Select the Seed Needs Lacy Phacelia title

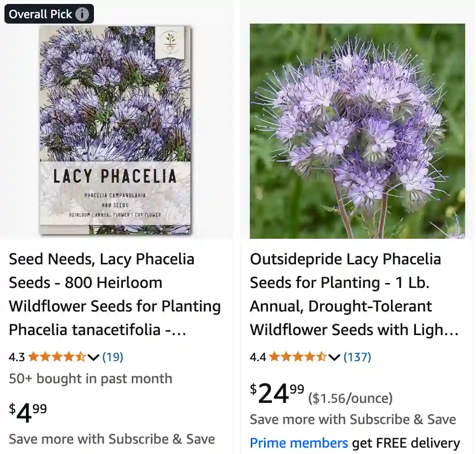114,294
